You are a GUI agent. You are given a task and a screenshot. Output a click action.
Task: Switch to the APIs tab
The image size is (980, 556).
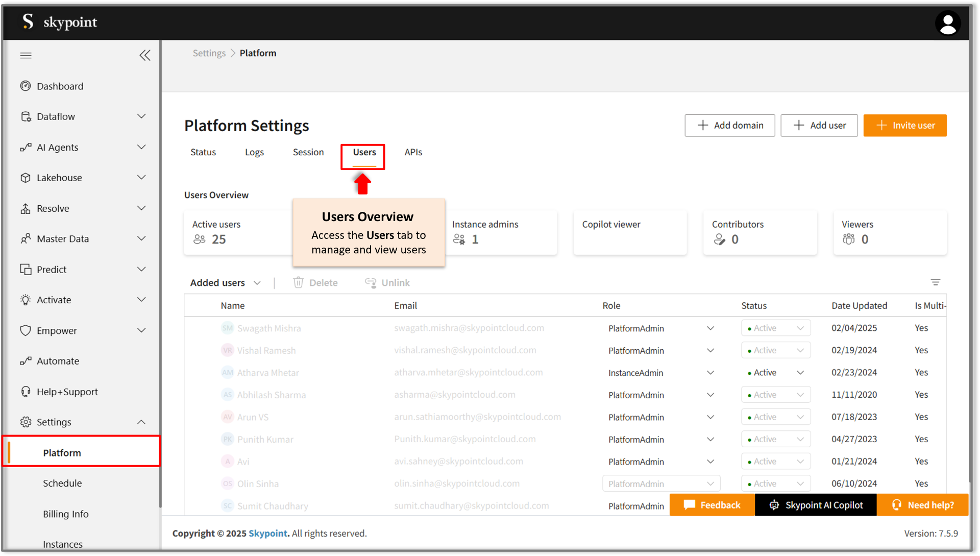tap(413, 152)
